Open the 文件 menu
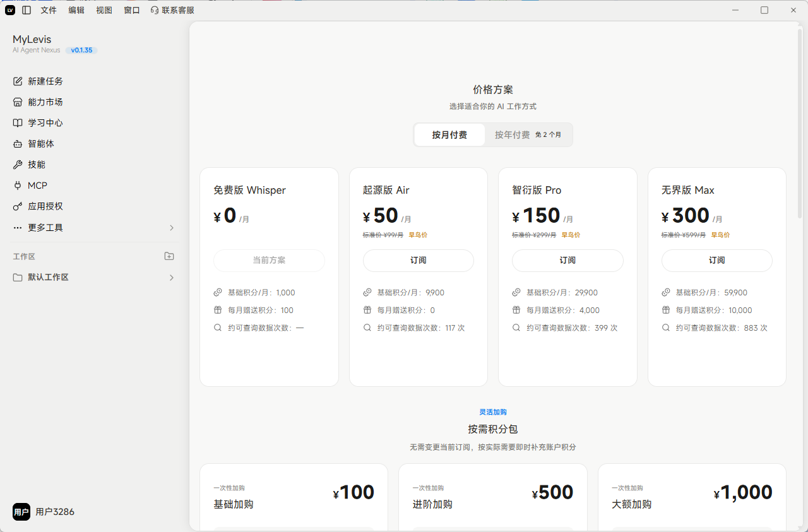The height and width of the screenshot is (532, 808). [x=49, y=10]
